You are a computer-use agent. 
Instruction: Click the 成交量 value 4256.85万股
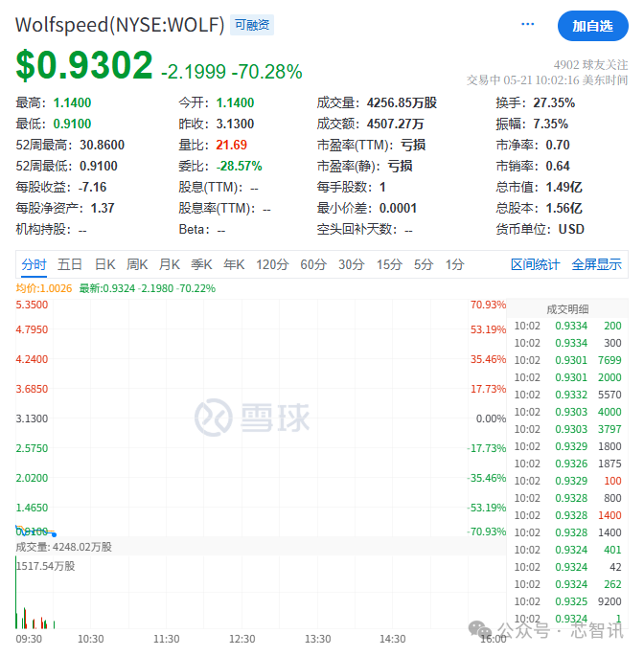(x=402, y=102)
